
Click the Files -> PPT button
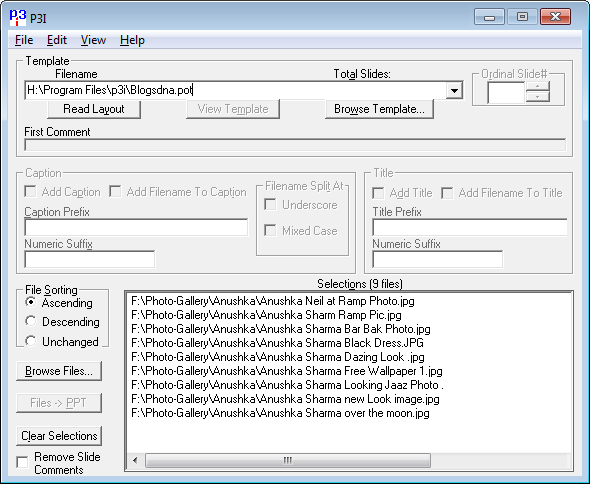click(59, 403)
